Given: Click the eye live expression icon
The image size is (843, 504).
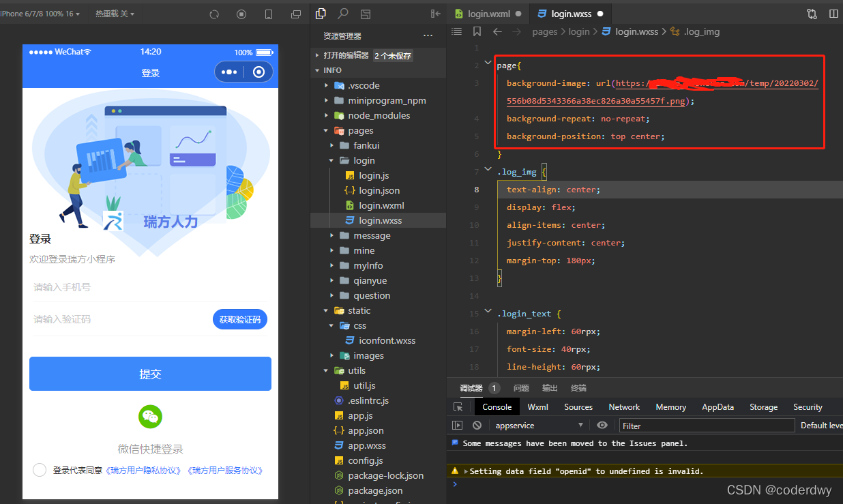Looking at the screenshot, I should point(602,425).
